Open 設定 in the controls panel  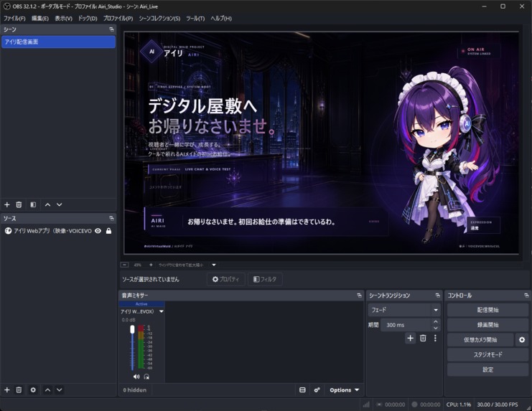coord(487,369)
